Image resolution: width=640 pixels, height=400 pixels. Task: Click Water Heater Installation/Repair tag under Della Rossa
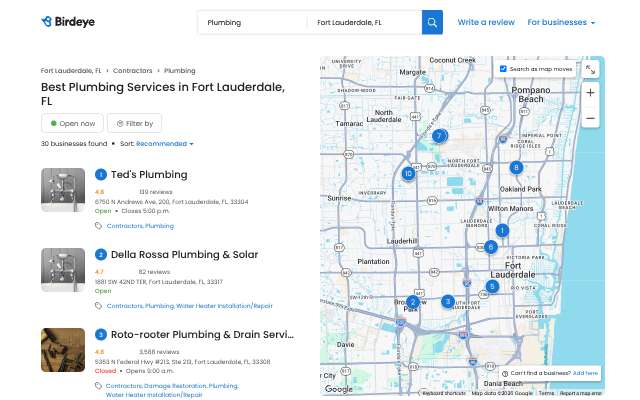pos(224,306)
